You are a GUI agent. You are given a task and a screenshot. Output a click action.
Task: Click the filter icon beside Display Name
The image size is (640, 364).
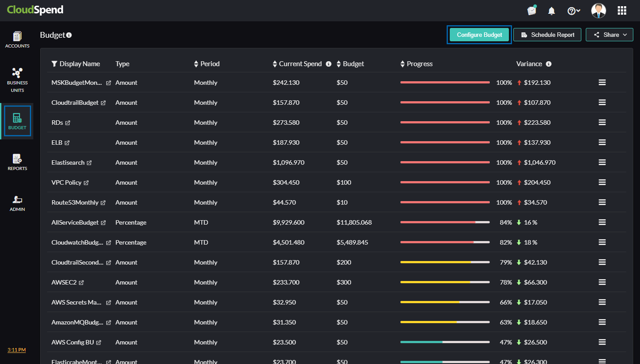(x=53, y=63)
